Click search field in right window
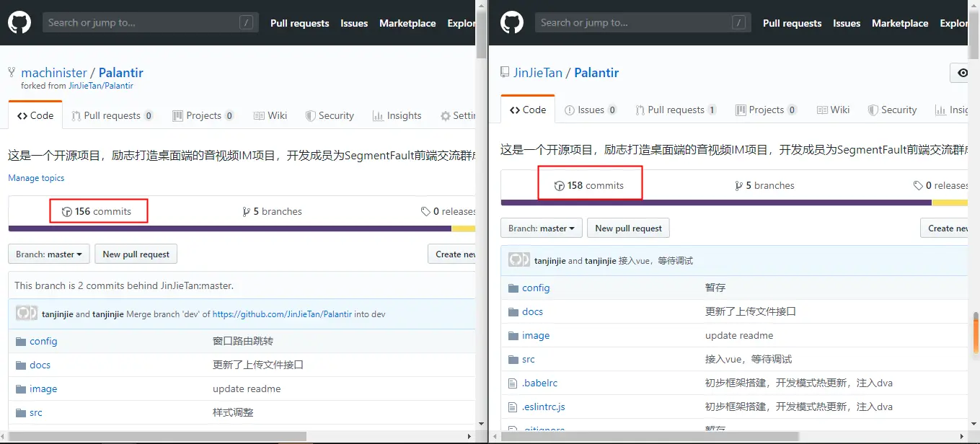980x444 pixels. click(643, 22)
